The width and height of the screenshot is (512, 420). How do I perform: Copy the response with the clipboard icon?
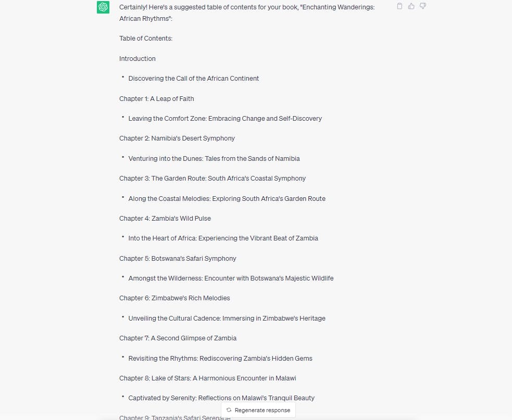click(399, 6)
